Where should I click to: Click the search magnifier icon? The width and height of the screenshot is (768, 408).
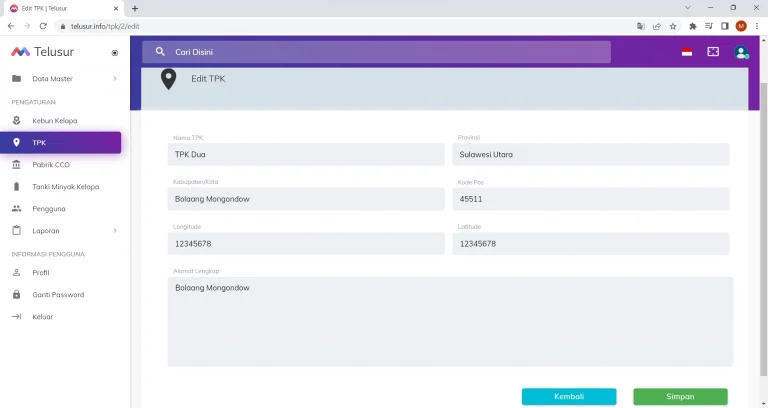[x=160, y=51]
